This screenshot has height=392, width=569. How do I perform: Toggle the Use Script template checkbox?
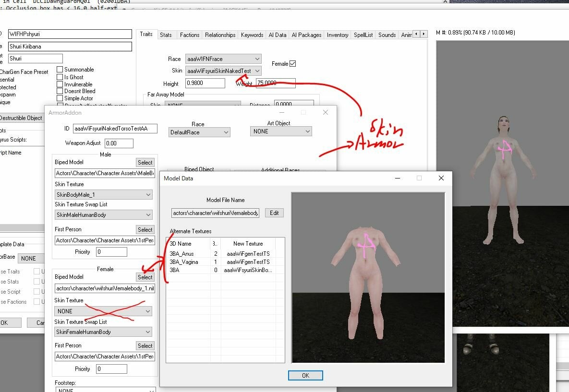tap(36, 292)
